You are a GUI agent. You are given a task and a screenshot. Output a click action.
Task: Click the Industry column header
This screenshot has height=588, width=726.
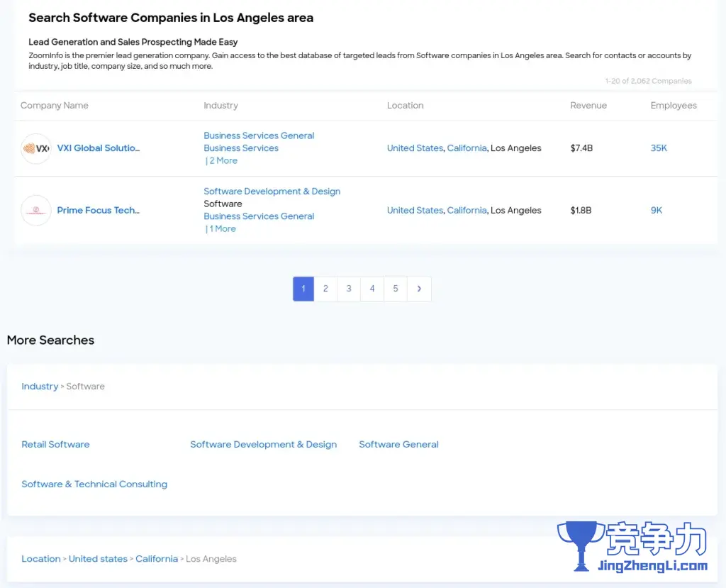pyautogui.click(x=221, y=106)
